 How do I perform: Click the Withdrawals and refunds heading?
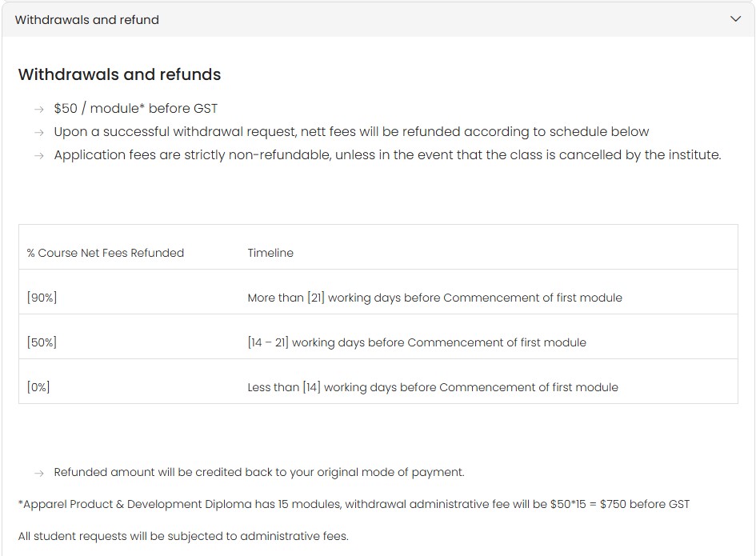point(119,74)
